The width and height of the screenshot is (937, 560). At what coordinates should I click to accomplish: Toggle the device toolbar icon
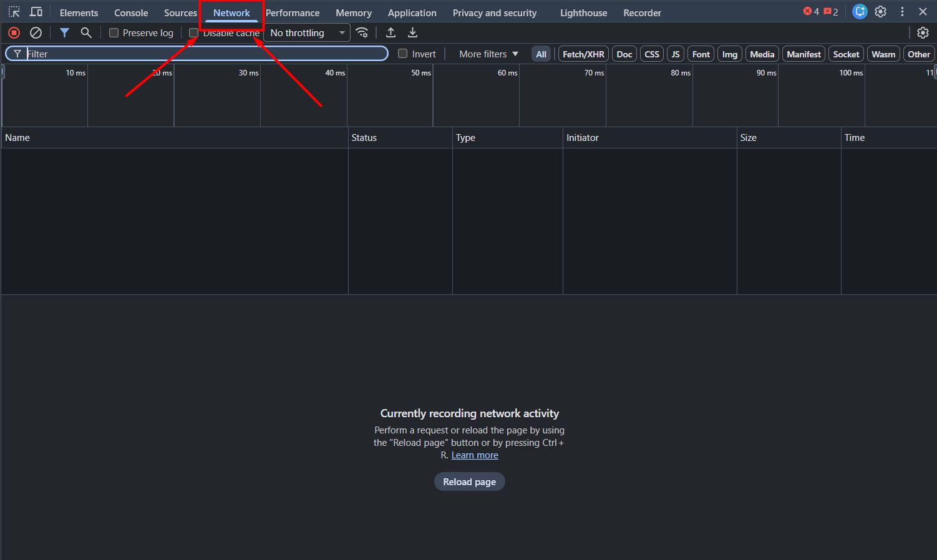pyautogui.click(x=36, y=12)
